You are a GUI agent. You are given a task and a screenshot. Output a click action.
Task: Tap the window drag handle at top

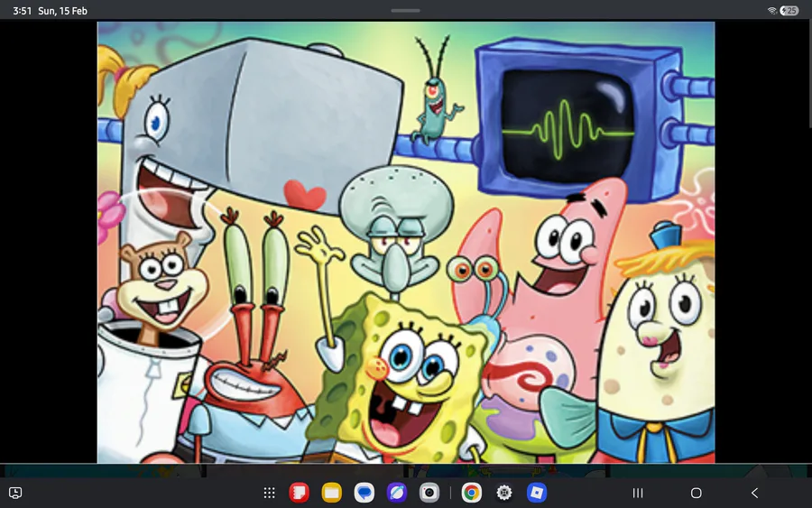pyautogui.click(x=405, y=10)
